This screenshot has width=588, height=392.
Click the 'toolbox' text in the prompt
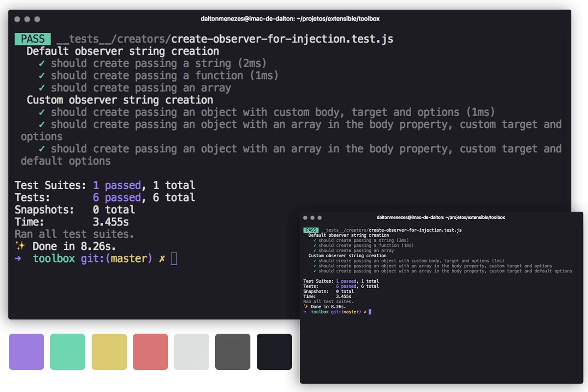pyautogui.click(x=54, y=258)
